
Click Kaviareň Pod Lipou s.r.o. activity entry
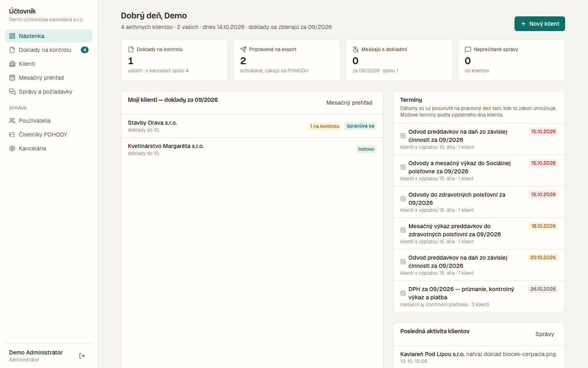pos(479,357)
